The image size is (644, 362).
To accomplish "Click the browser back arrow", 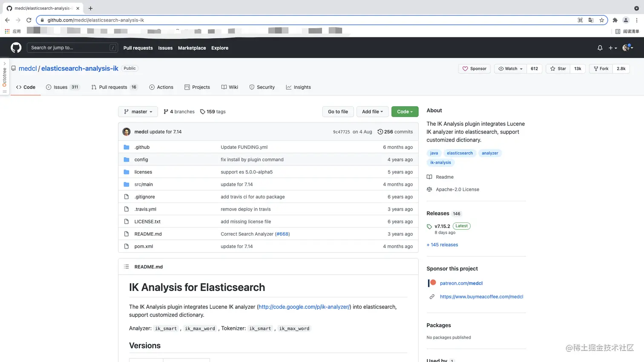I will click(7, 20).
